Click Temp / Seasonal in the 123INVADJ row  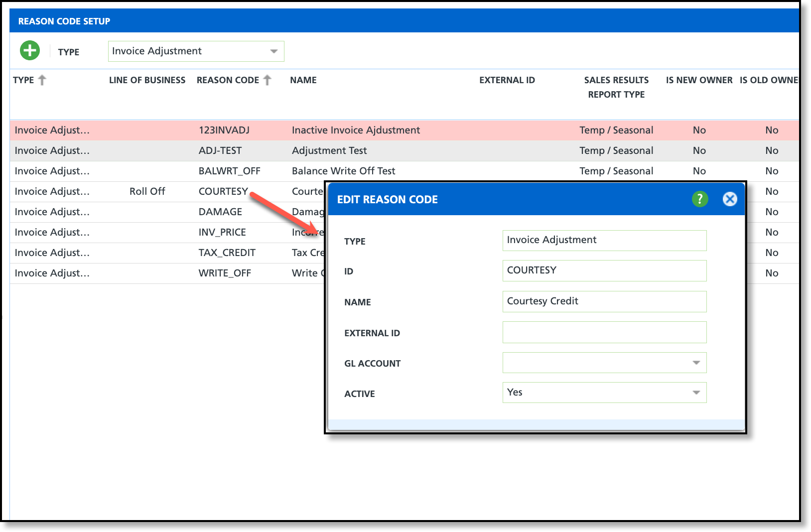[x=616, y=130]
